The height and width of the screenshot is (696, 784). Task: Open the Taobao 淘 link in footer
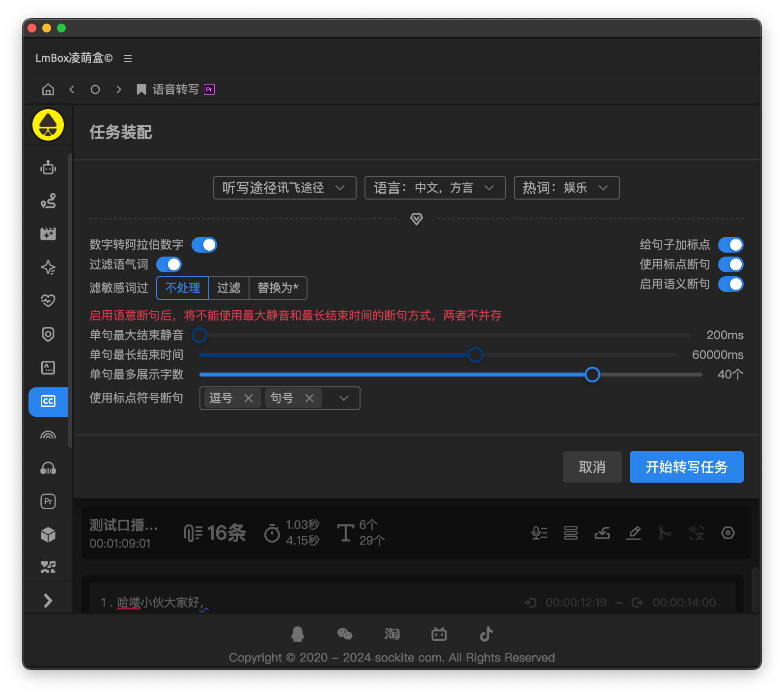[x=392, y=634]
